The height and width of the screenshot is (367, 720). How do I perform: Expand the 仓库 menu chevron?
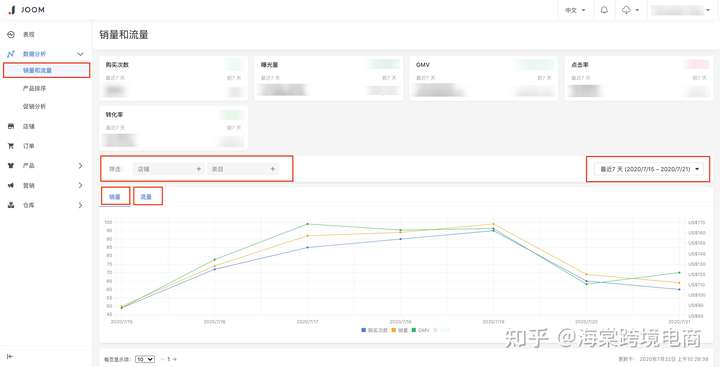[80, 205]
